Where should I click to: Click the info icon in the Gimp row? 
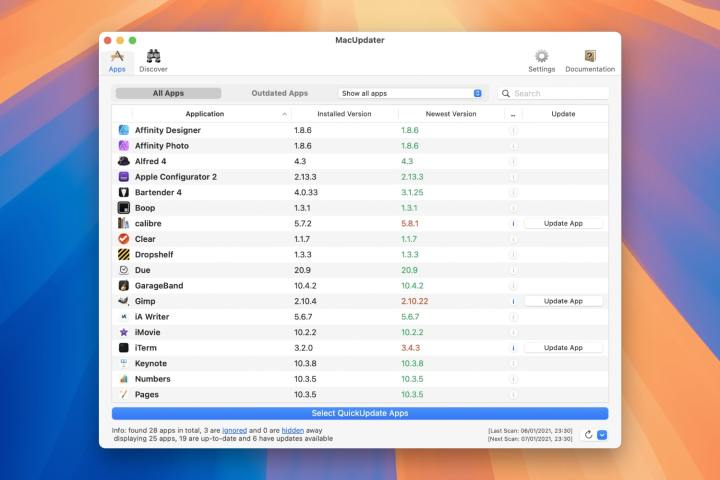click(x=513, y=301)
